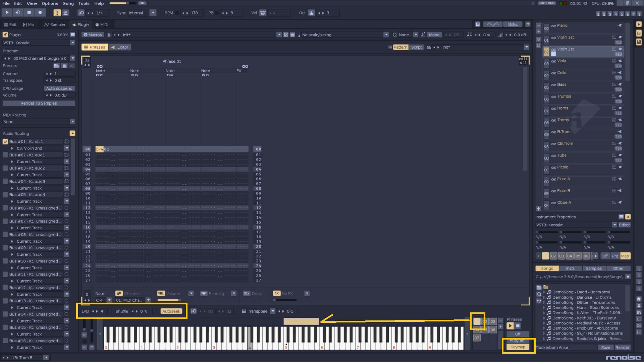Open plugin preset folder icon under Presets

[56, 66]
